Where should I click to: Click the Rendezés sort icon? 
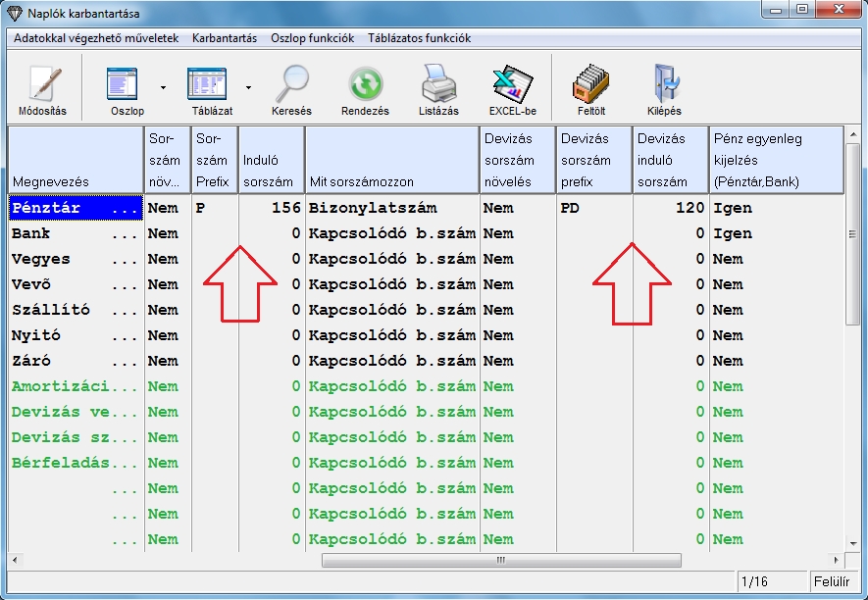pos(366,85)
